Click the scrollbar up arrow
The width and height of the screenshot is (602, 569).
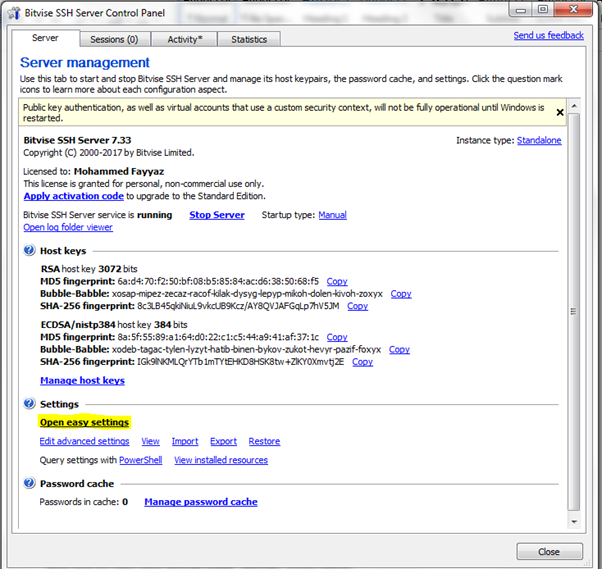[x=574, y=106]
